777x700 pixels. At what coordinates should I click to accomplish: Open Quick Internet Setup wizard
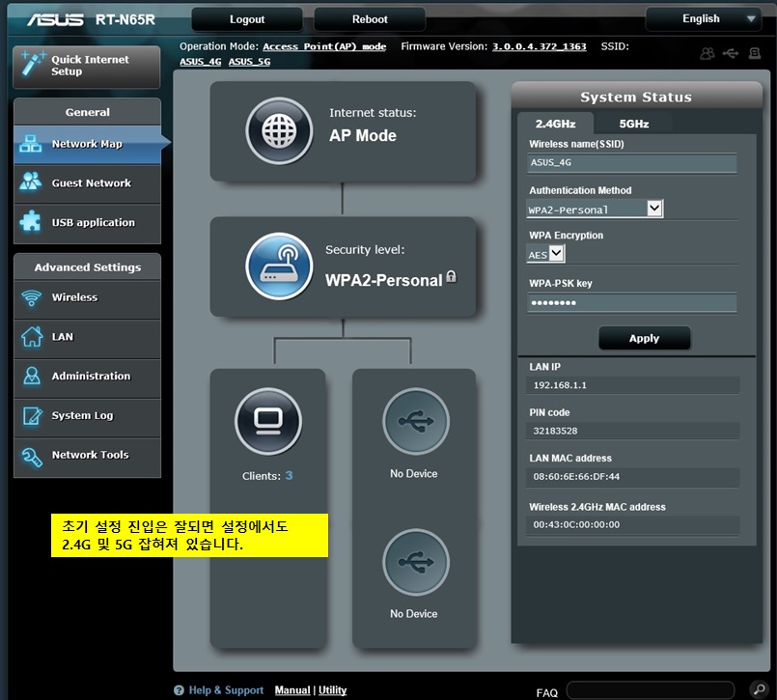87,67
